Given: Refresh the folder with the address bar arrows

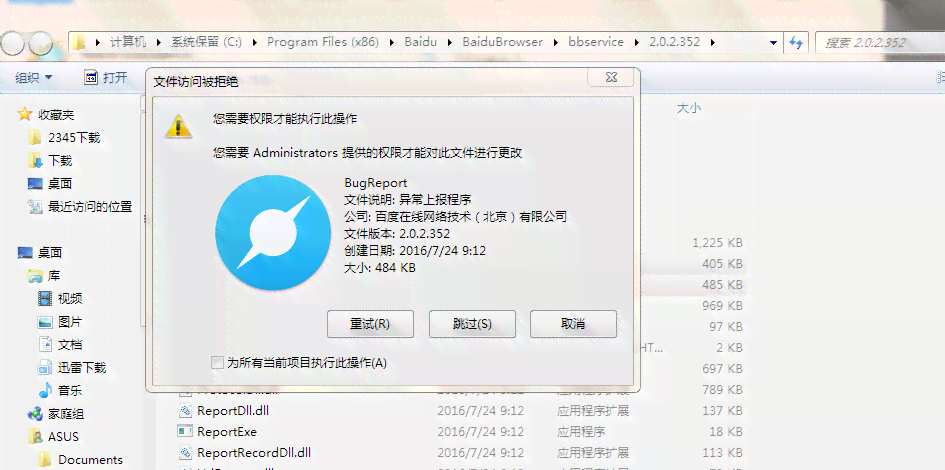Looking at the screenshot, I should [796, 43].
